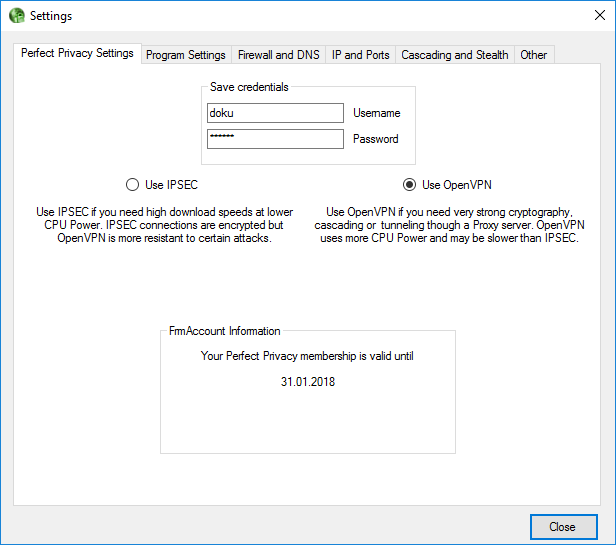Screen dimensions: 616x545
Task: Click the OpenVPN description paragraph
Action: [449, 225]
